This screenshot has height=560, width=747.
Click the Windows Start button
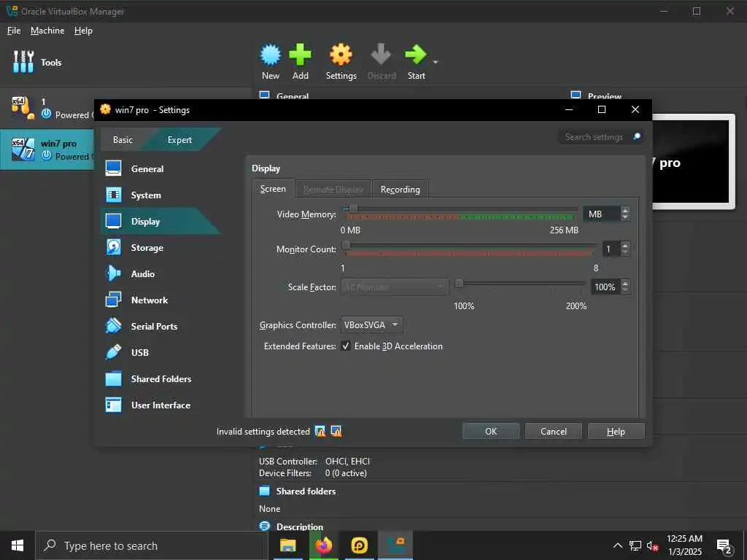18,545
